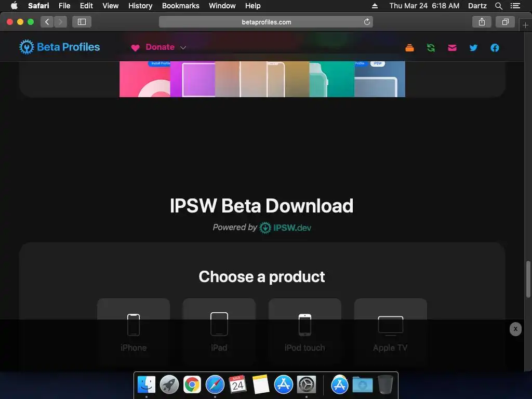Screen dimensions: 532x399
Task: Open Google Chrome from the Dock
Action: [192, 385]
